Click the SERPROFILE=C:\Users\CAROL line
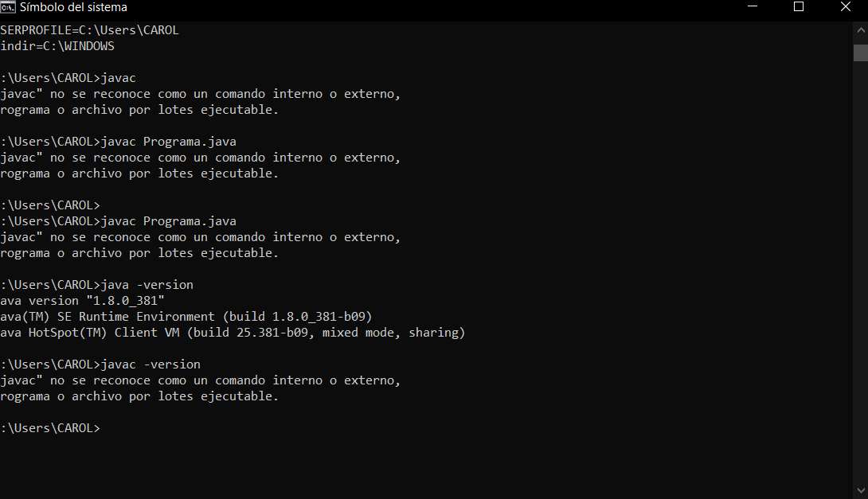This screenshot has width=868, height=499. tap(89, 30)
